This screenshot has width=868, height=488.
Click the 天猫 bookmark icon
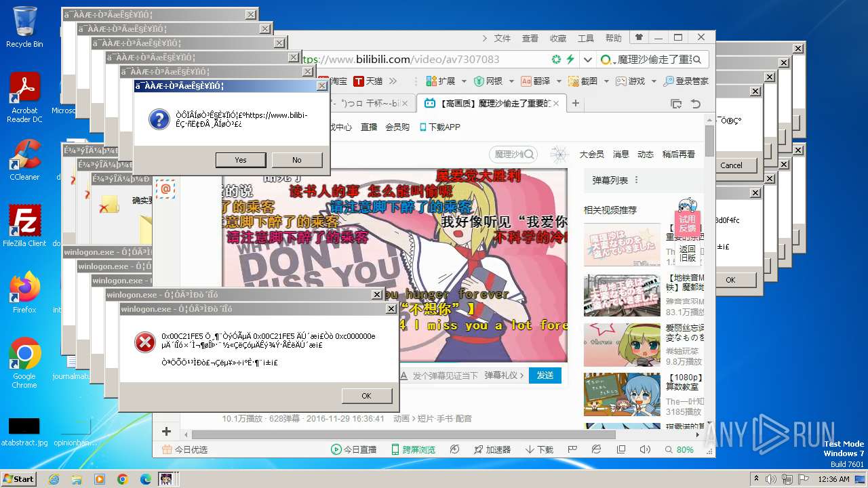pyautogui.click(x=359, y=81)
